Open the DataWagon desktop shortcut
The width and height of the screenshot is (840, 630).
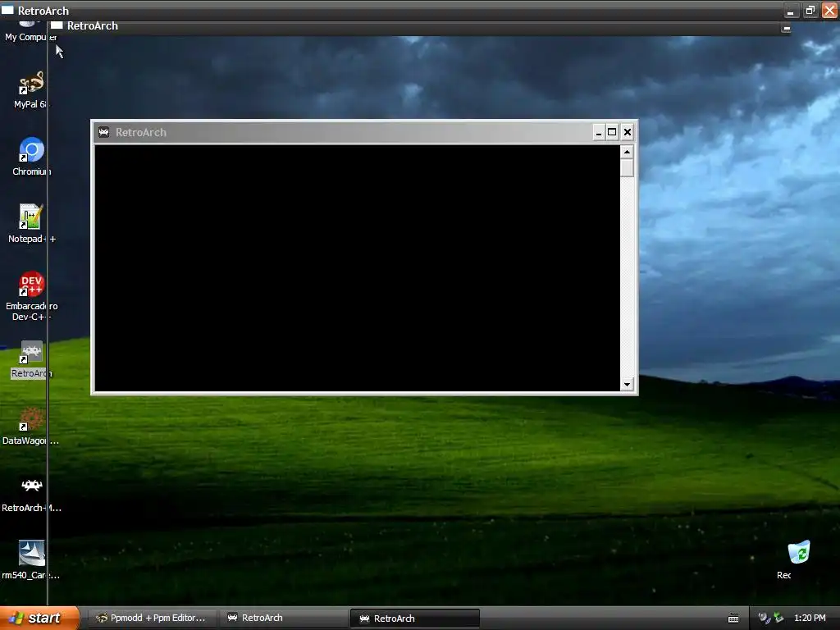[x=31, y=426]
